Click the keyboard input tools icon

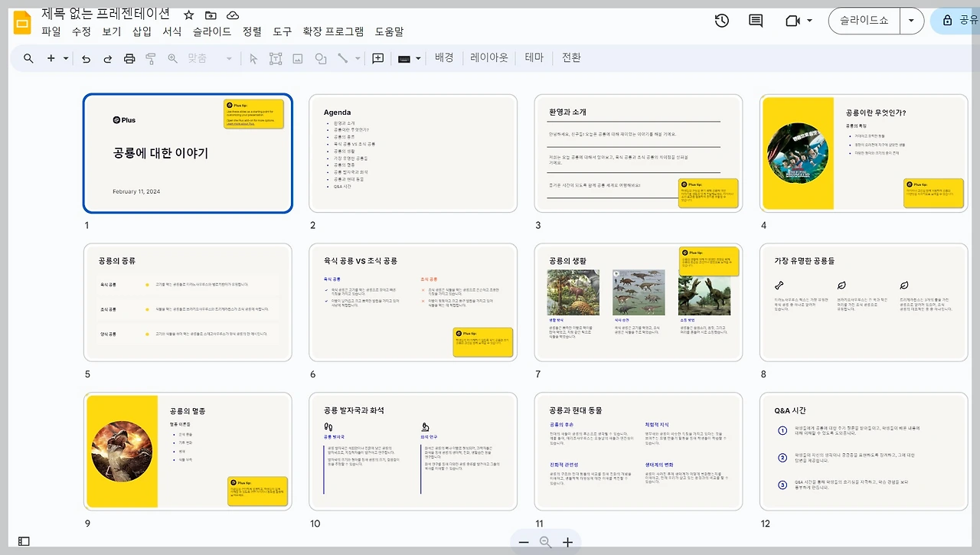pos(404,59)
